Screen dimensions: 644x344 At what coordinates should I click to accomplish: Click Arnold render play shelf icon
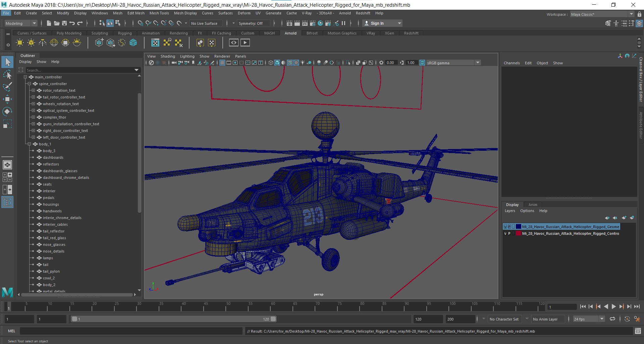coord(245,43)
